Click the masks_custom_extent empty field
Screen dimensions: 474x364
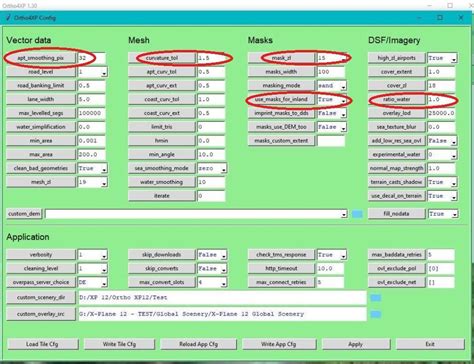pyautogui.click(x=331, y=141)
